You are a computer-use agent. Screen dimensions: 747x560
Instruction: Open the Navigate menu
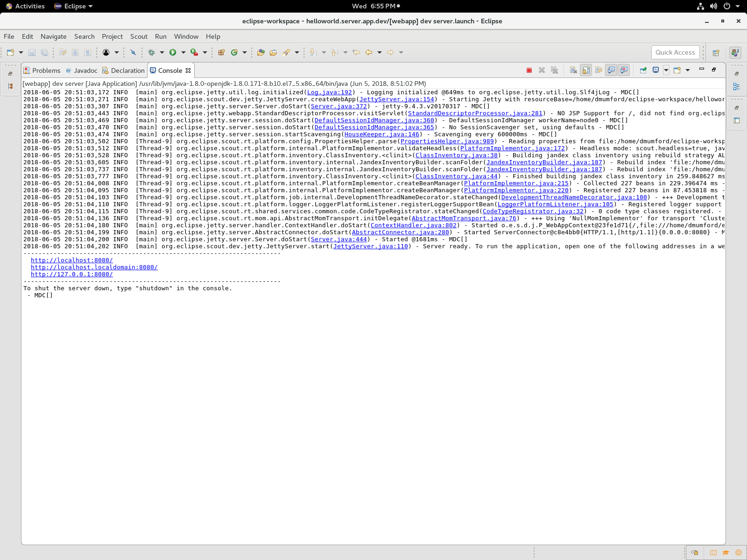(54, 36)
